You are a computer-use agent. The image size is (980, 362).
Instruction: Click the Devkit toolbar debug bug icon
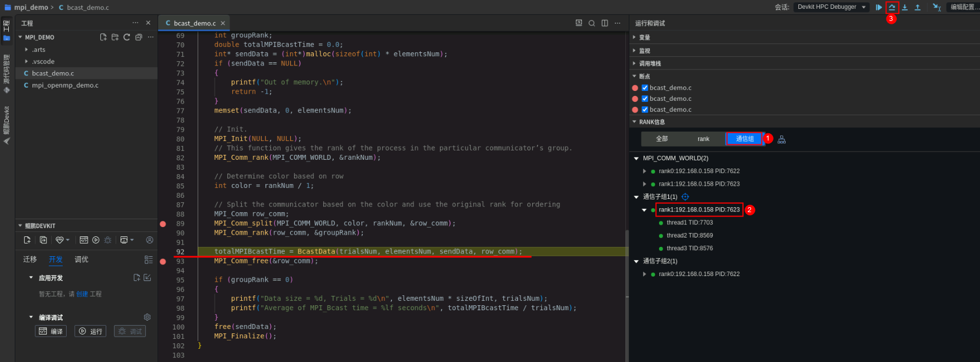pyautogui.click(x=108, y=240)
